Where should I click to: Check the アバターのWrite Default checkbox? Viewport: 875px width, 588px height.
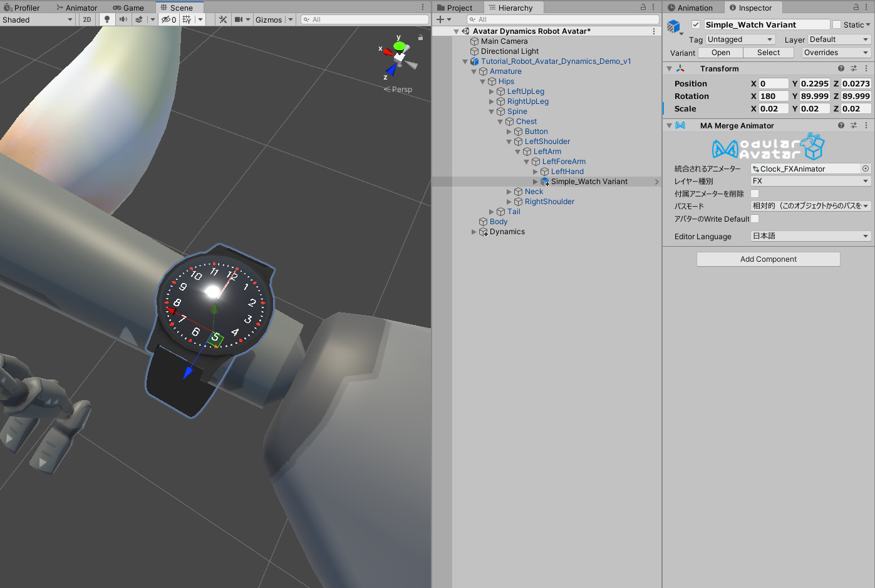(x=755, y=219)
